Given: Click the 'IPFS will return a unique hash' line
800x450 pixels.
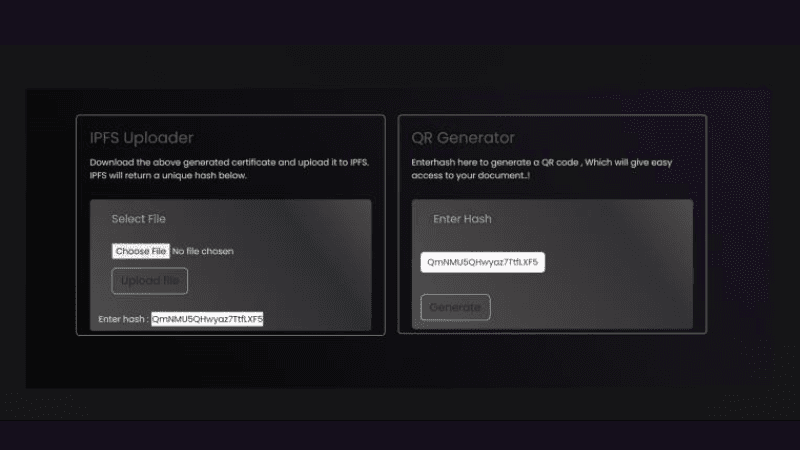Looking at the screenshot, I should [168, 175].
